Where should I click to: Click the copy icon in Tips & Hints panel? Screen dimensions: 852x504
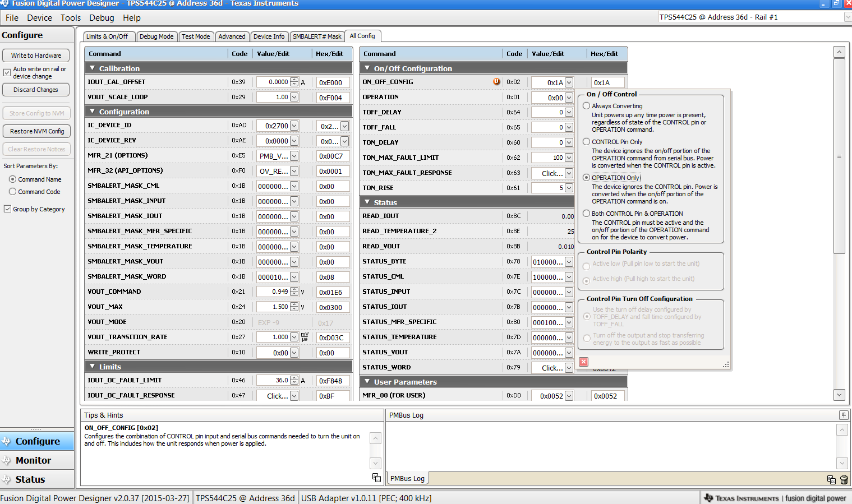point(376,478)
